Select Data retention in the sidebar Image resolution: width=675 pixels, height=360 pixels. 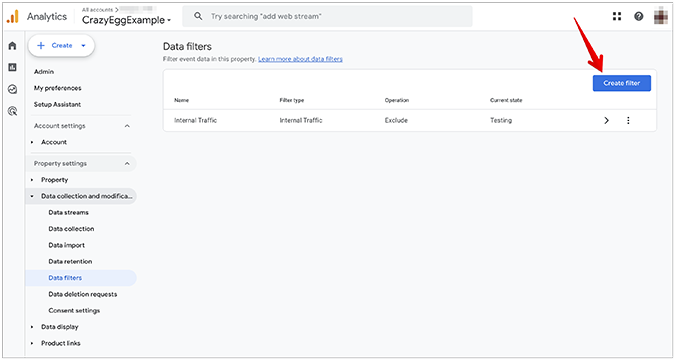70,262
